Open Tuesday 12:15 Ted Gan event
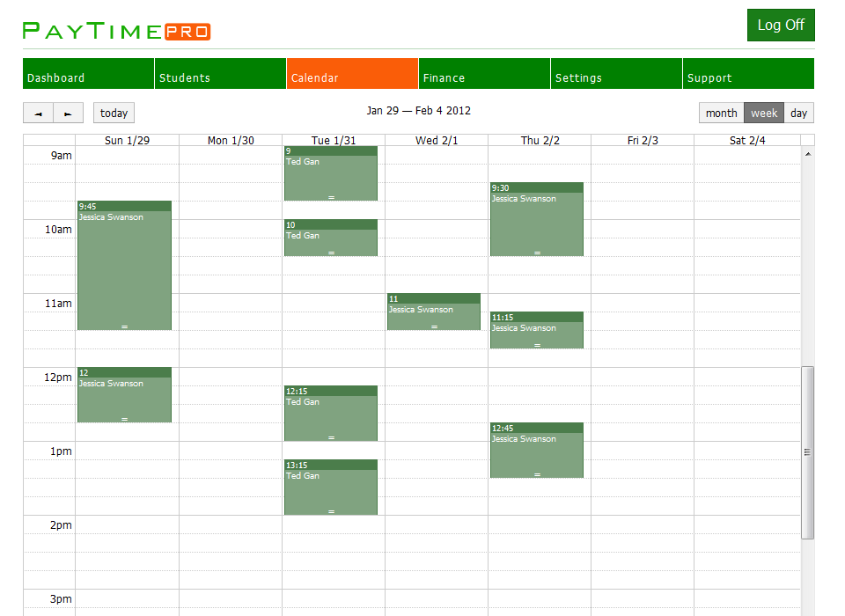 331,414
